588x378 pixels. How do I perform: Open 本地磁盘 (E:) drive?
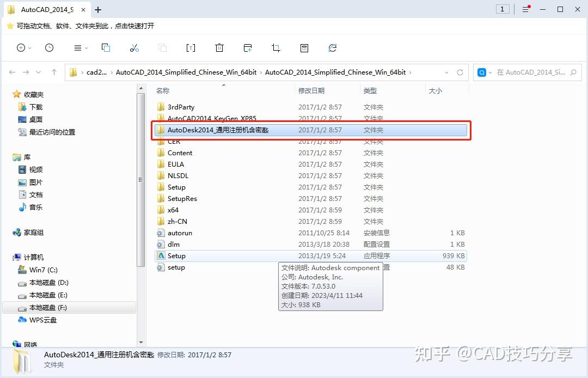click(43, 295)
